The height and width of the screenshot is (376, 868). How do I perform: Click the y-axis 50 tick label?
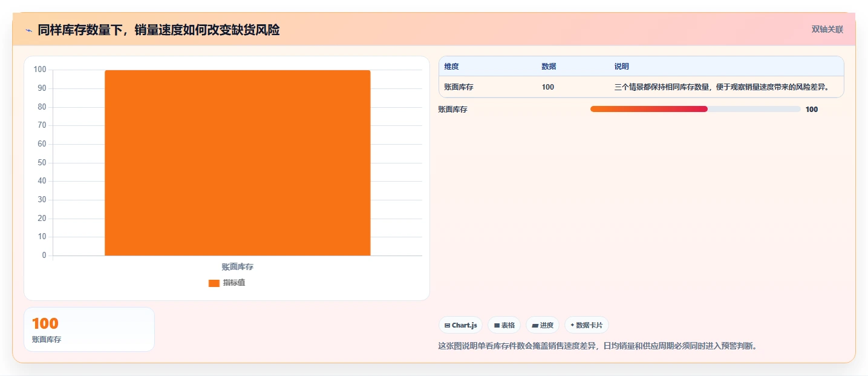[42, 162]
